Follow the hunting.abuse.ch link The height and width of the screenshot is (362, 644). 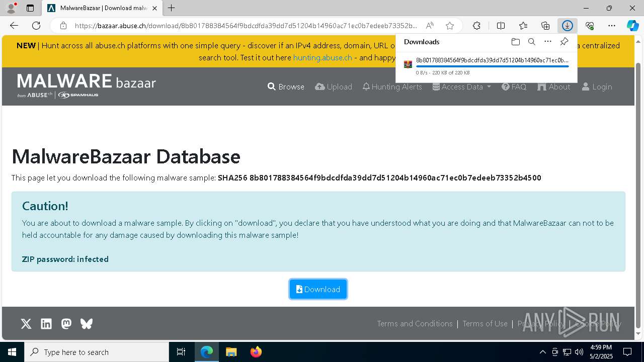pyautogui.click(x=323, y=57)
